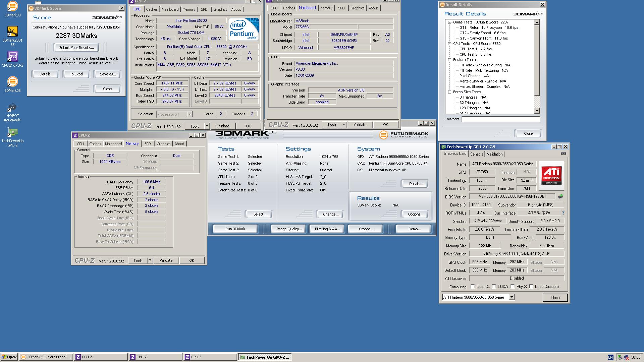Select the GT2 - Firefly Forest result row

(482, 33)
